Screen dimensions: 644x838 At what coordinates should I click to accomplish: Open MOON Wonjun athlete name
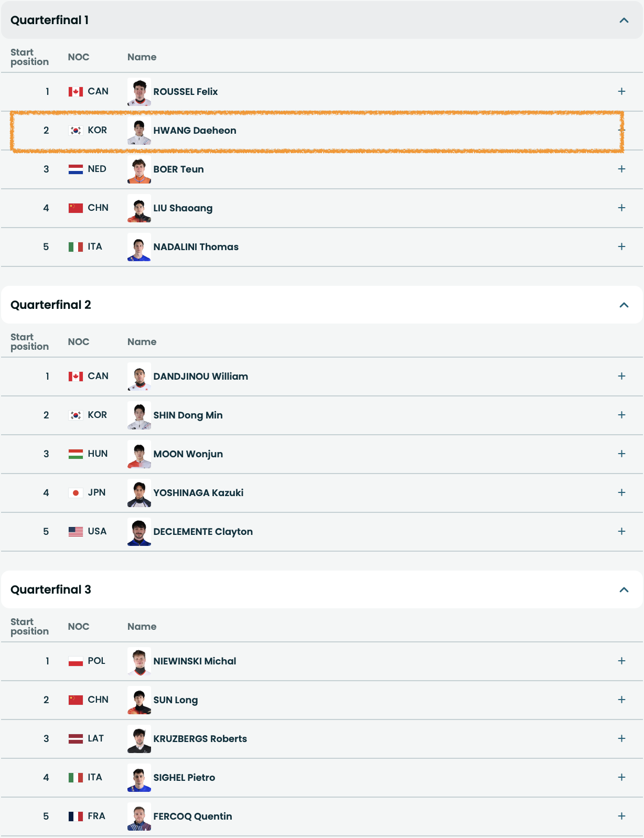tap(188, 454)
